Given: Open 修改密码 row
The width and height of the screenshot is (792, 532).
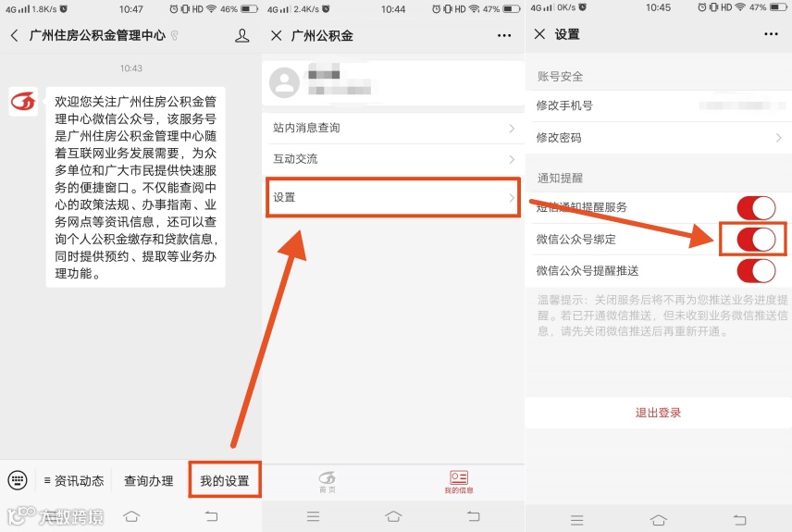Looking at the screenshot, I should pos(659,138).
